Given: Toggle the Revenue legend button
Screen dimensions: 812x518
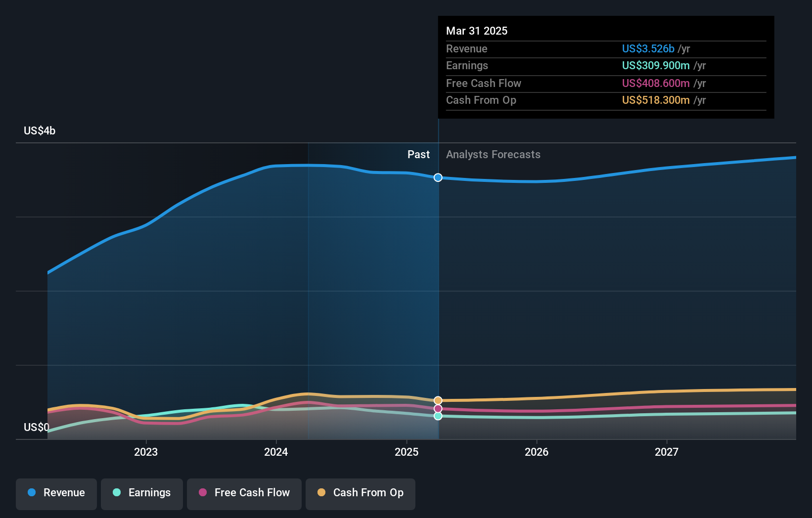Looking at the screenshot, I should pyautogui.click(x=56, y=494).
